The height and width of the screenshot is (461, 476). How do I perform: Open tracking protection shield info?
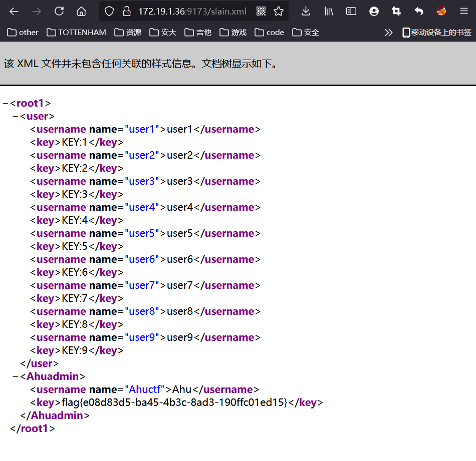pos(109,12)
